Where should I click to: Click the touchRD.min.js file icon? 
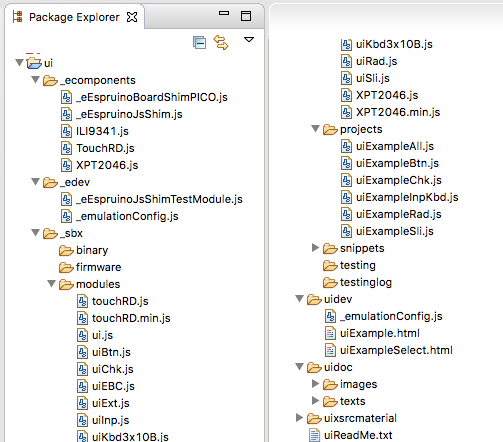pos(83,318)
